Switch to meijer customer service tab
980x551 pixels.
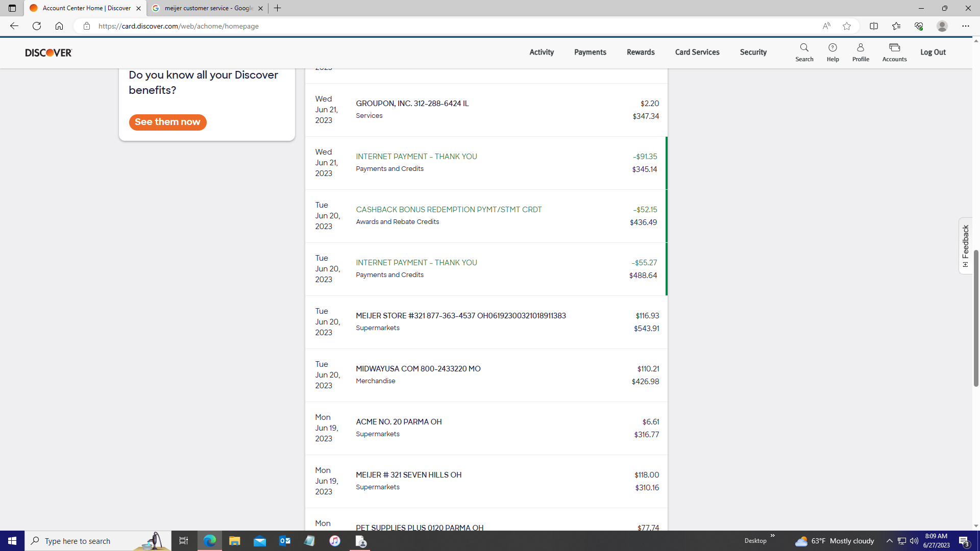tap(207, 8)
